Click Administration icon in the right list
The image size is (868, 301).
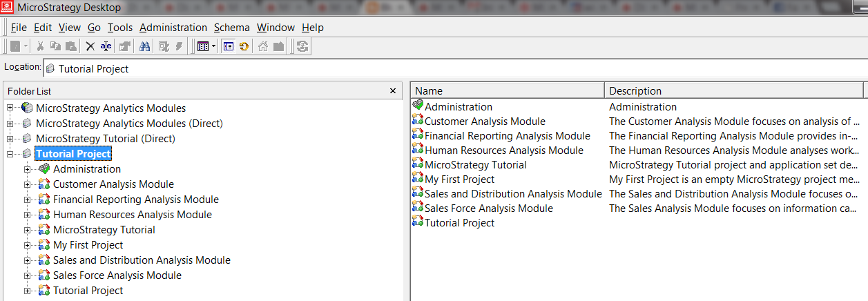418,106
